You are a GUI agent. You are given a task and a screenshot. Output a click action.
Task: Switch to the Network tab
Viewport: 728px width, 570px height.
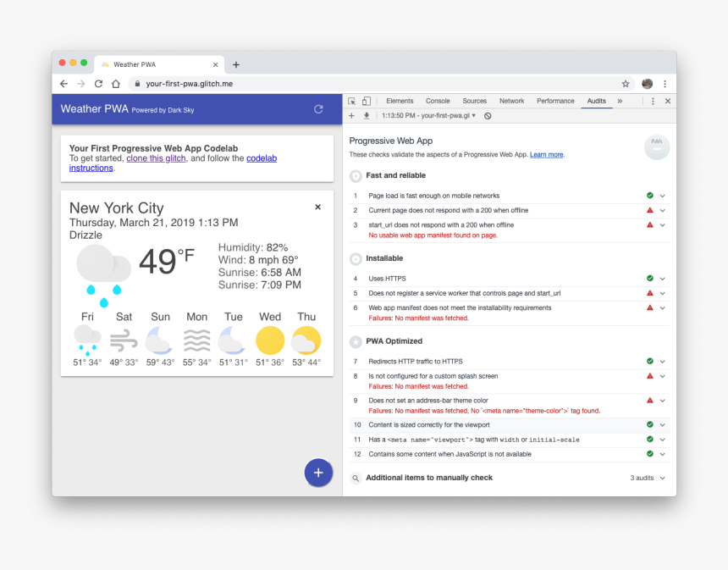[x=511, y=101]
